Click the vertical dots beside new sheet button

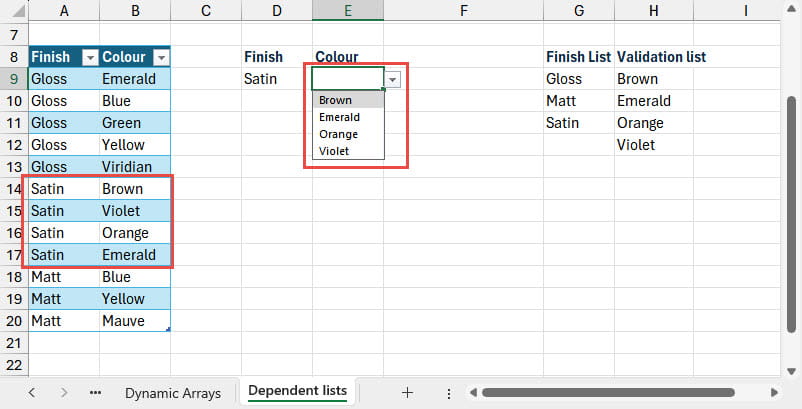[x=449, y=393]
